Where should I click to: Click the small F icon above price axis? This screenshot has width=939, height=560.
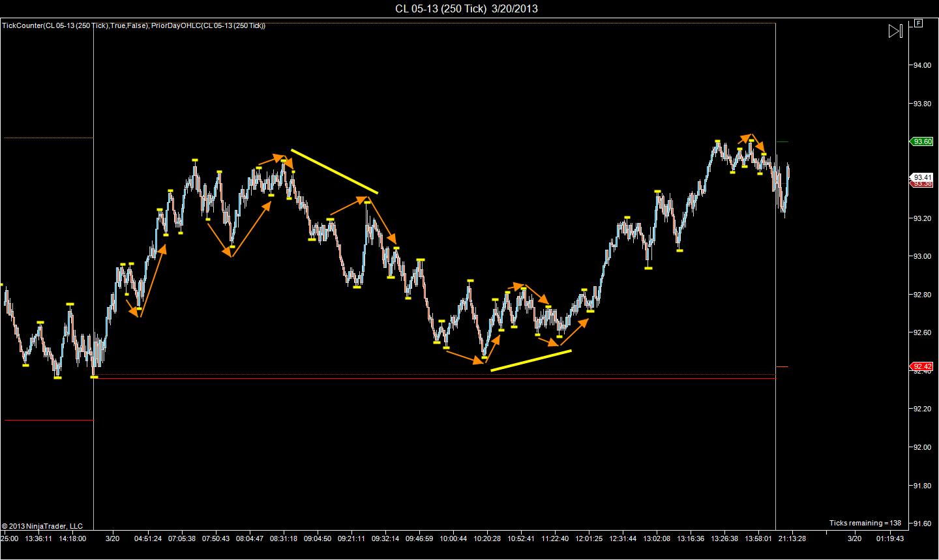pyautogui.click(x=919, y=23)
